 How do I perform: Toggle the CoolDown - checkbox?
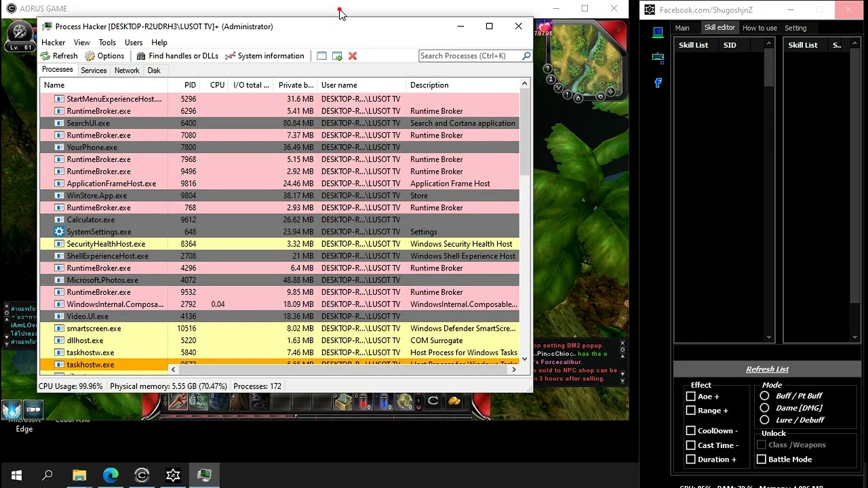click(690, 430)
